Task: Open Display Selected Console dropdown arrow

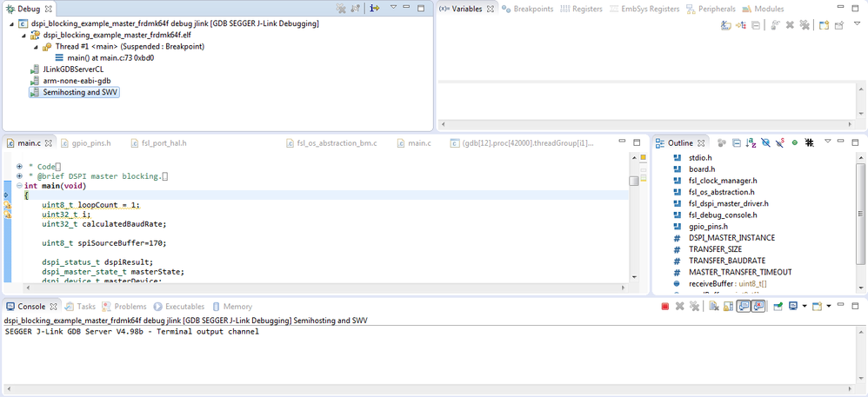Action: 804,307
